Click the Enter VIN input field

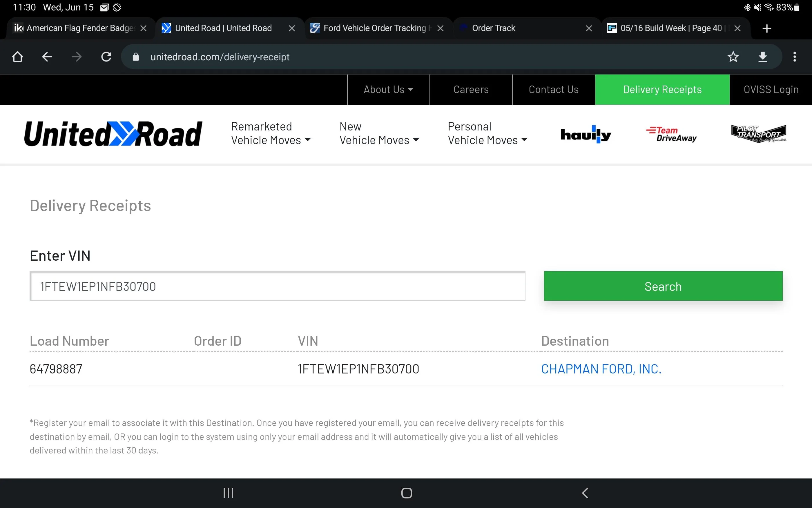click(277, 286)
